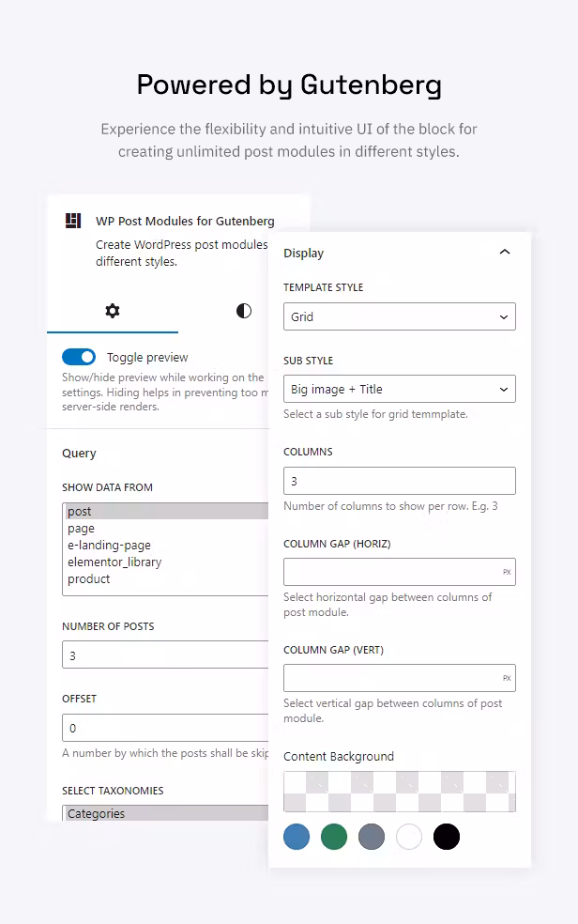Click the PX unit of horizontal gap

[x=507, y=572]
